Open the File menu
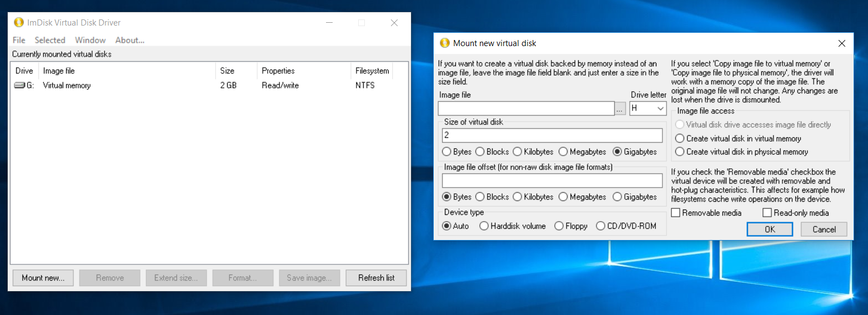Viewport: 868px width, 315px height. click(19, 40)
